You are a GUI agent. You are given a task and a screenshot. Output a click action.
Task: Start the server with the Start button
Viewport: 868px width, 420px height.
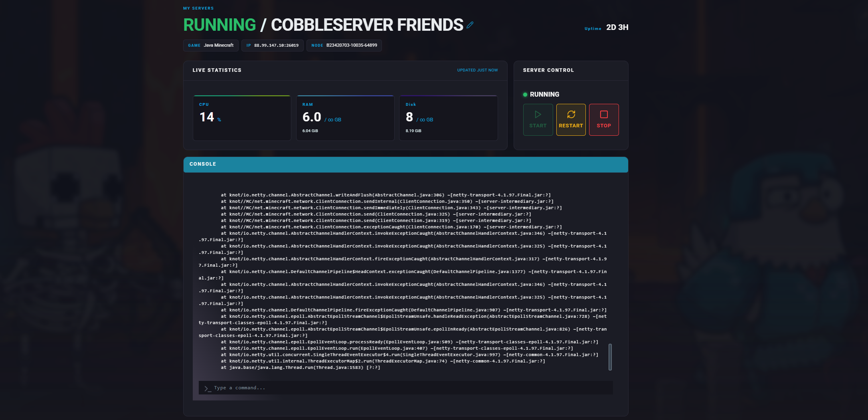click(x=538, y=120)
